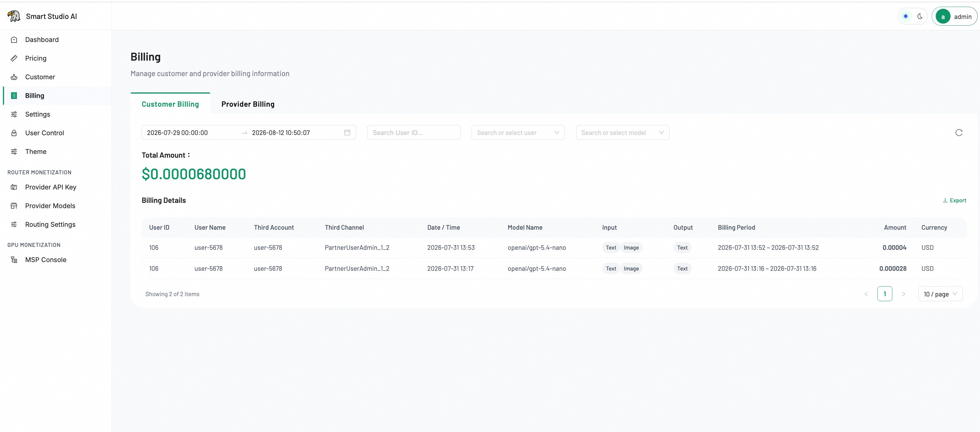Screen dimensions: 980x432
Task: Open calendar icon in date range picker
Action: 347,132
